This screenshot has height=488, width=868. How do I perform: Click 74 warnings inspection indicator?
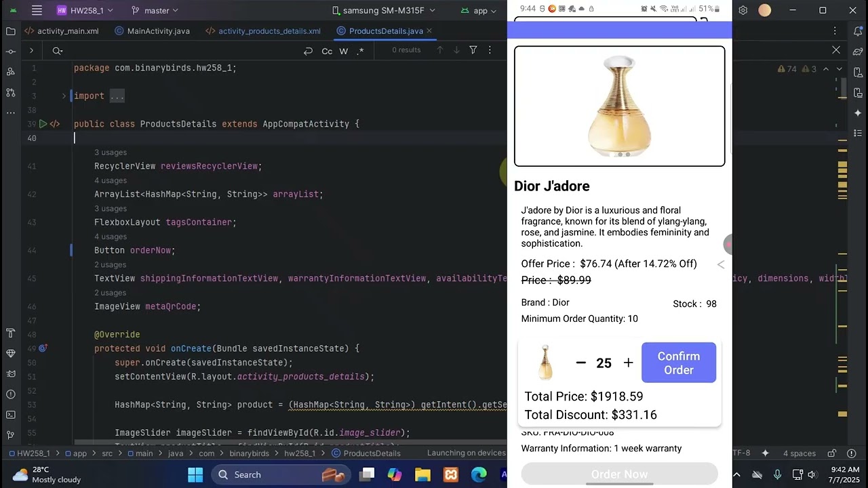click(787, 68)
